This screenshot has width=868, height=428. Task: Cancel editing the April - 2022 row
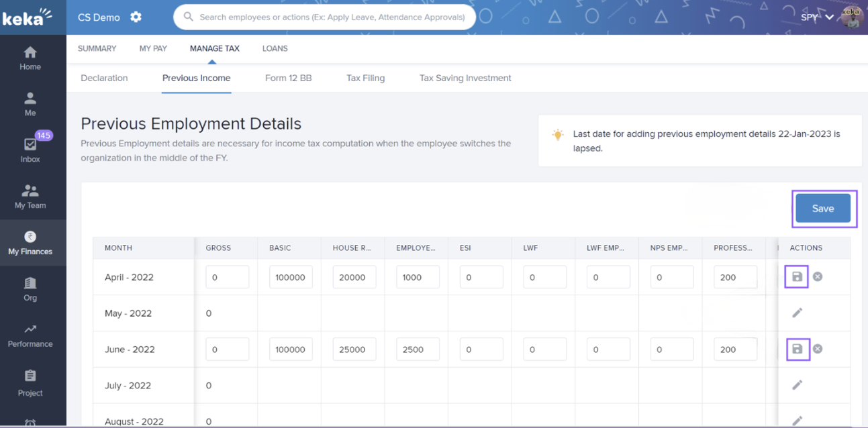click(818, 277)
